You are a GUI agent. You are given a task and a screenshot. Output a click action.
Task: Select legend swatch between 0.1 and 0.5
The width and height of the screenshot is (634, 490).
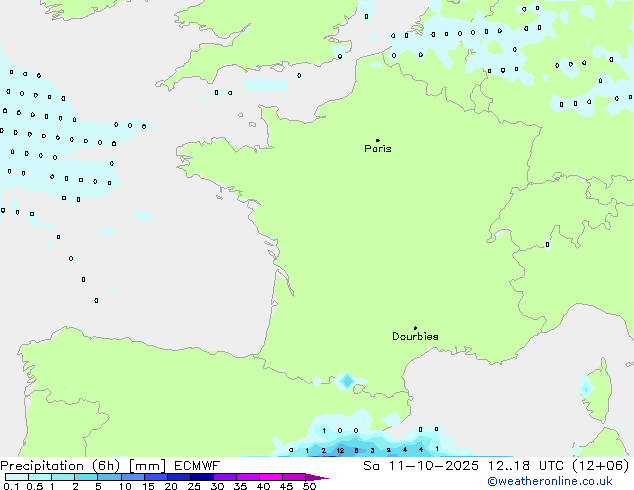17,477
